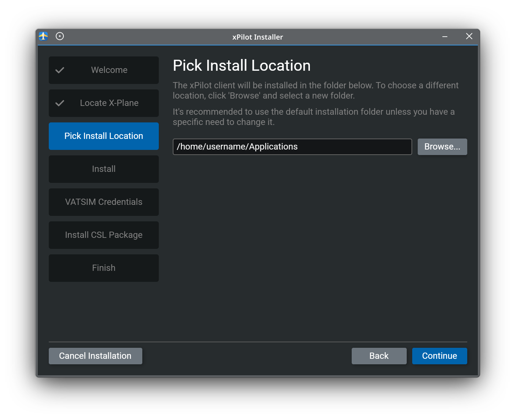516x420 pixels.
Task: Click the xPilot Installer title text
Action: [258, 37]
